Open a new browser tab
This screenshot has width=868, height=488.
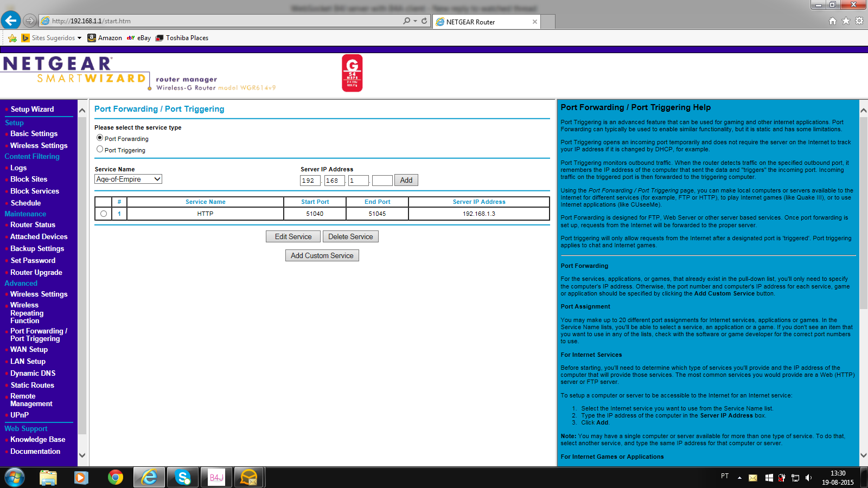[x=548, y=22]
